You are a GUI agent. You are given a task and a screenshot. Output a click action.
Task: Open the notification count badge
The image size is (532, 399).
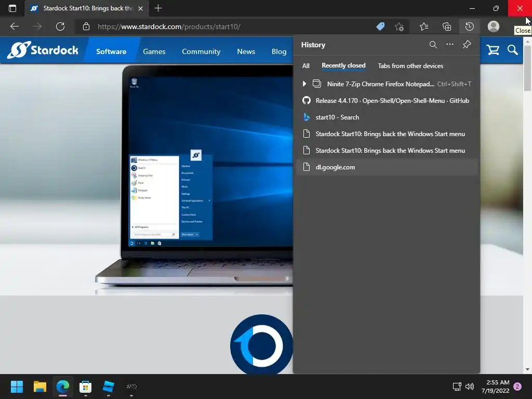(517, 387)
